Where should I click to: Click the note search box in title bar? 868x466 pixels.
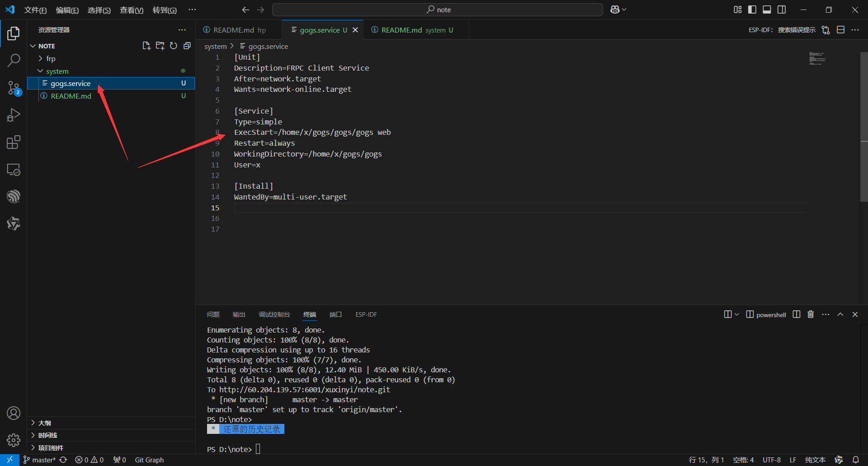tap(438, 10)
